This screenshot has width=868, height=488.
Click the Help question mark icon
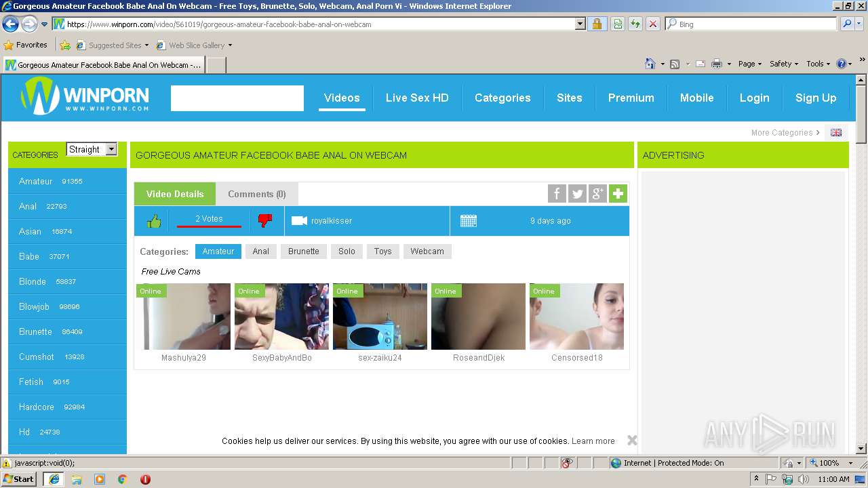click(842, 64)
